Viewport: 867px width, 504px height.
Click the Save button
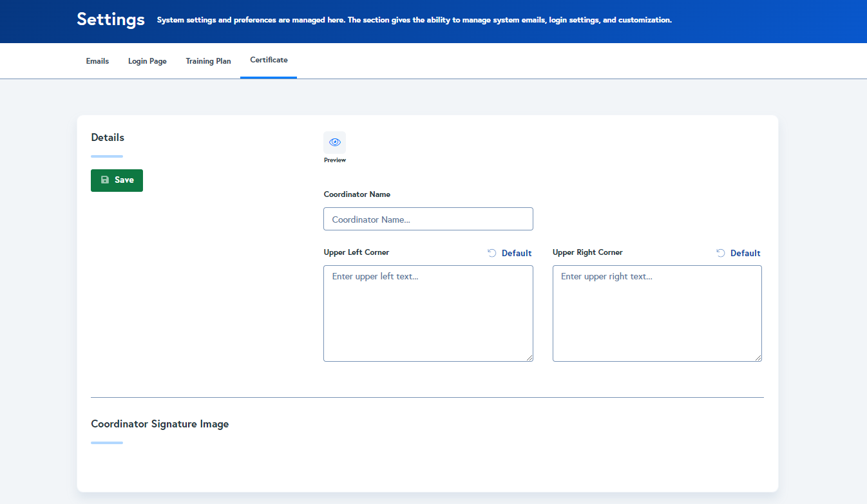tap(117, 180)
